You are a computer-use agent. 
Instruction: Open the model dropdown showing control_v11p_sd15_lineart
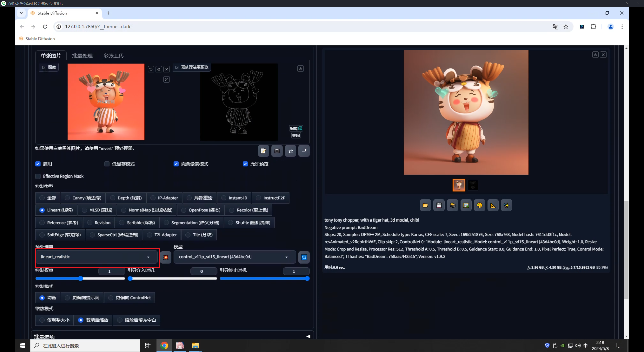(235, 257)
